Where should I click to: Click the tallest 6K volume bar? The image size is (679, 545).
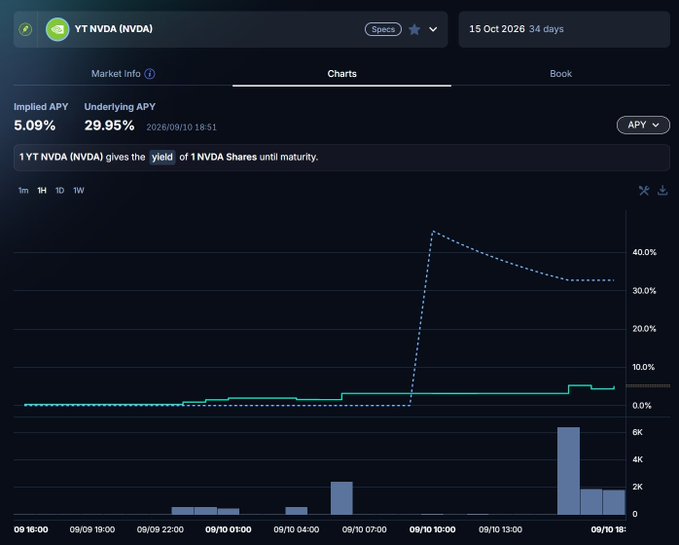[568, 471]
